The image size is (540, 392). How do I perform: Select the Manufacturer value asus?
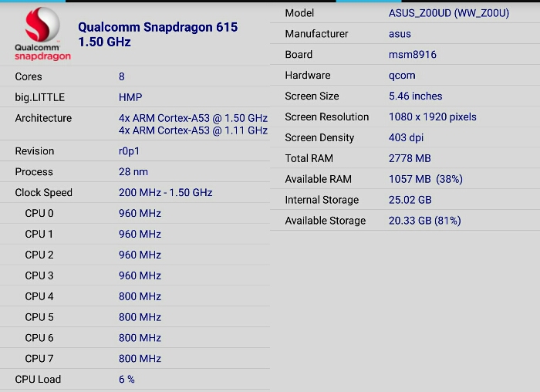click(400, 34)
